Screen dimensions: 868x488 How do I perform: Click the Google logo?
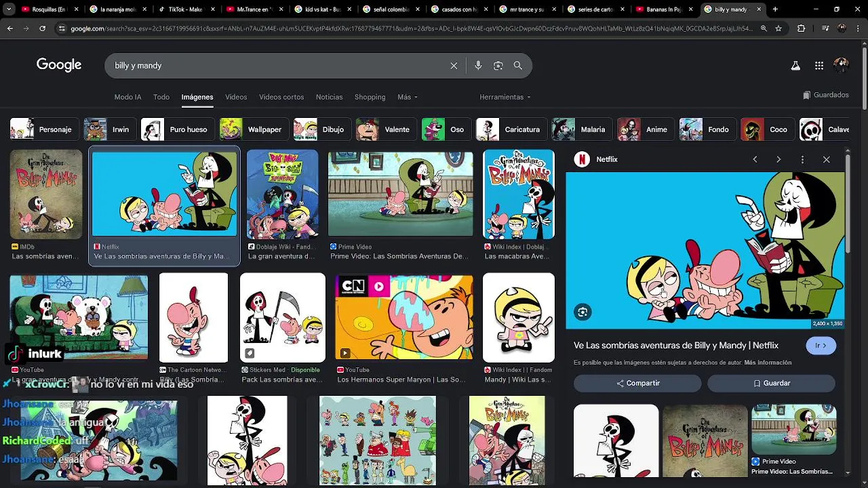[x=59, y=65]
